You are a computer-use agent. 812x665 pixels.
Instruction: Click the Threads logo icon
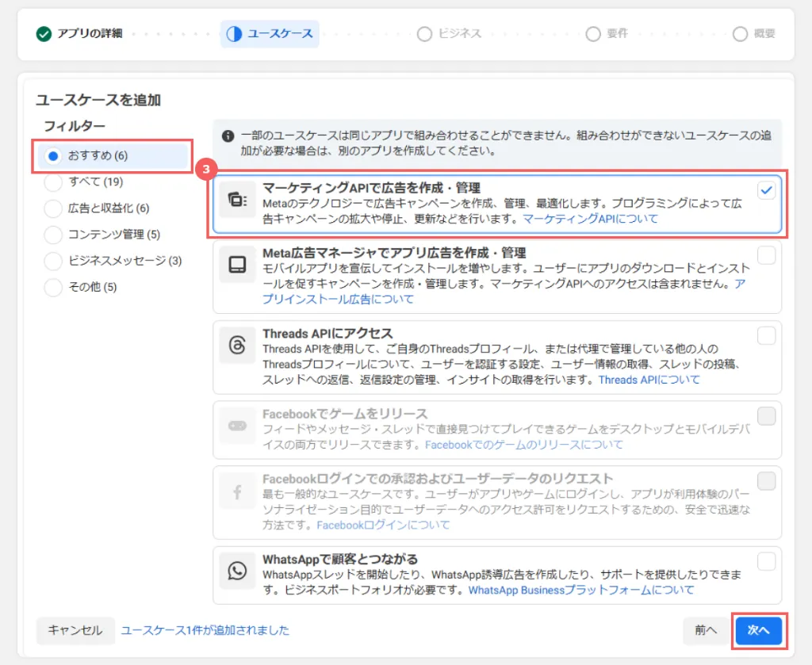[x=238, y=346]
